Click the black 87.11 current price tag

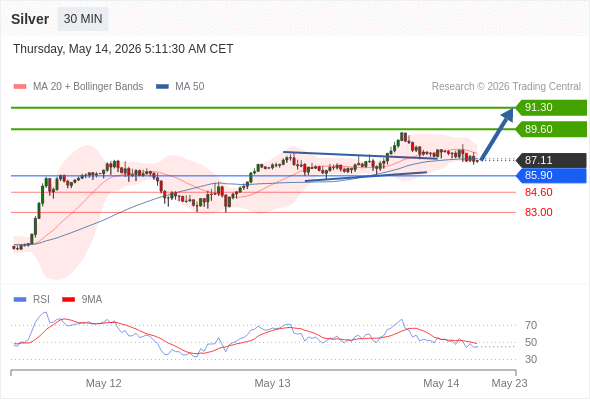551,160
